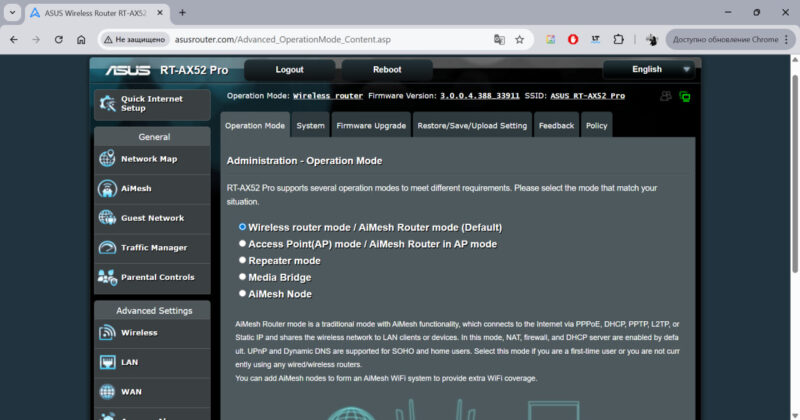Click the Parental Controls people icon
Image resolution: width=800 pixels, height=420 pixels.
pyautogui.click(x=107, y=277)
